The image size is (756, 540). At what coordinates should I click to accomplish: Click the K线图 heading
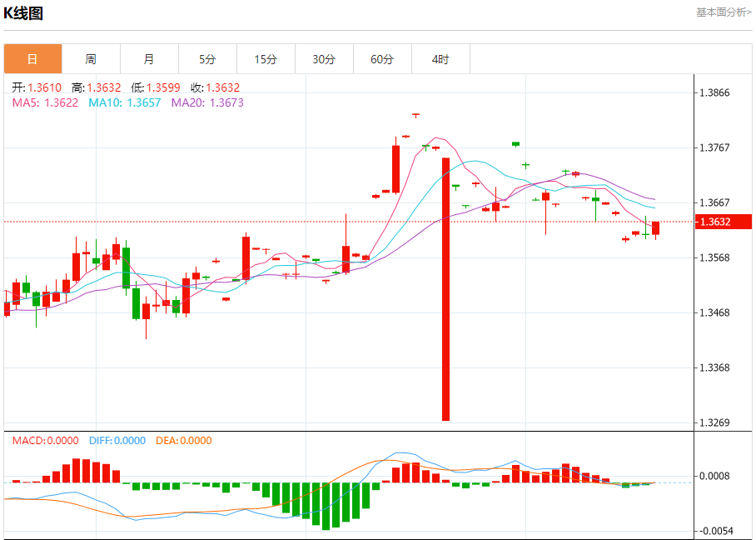(x=23, y=13)
